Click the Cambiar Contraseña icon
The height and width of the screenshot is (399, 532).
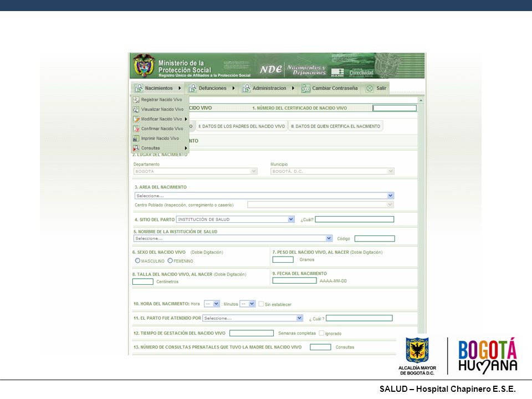click(306, 88)
